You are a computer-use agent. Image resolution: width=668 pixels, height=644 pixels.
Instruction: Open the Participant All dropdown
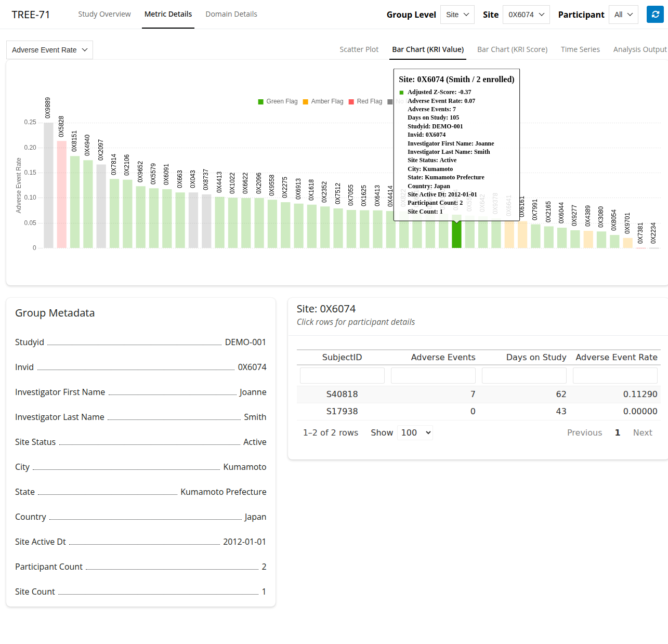[x=623, y=15]
